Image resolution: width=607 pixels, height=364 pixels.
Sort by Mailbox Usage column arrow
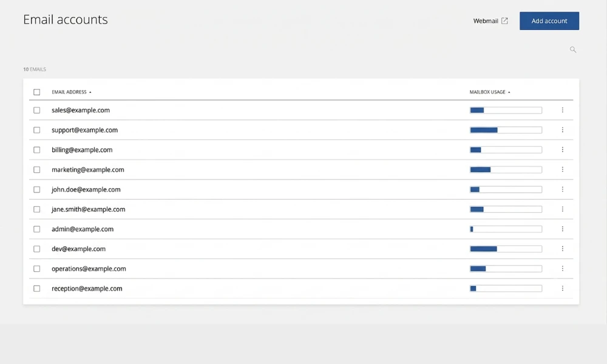pyautogui.click(x=509, y=92)
